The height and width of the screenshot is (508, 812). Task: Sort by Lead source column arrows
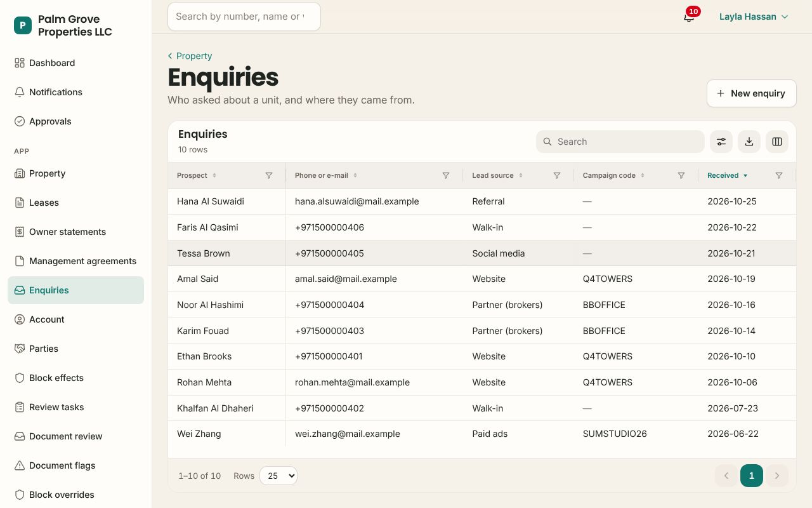521,175
